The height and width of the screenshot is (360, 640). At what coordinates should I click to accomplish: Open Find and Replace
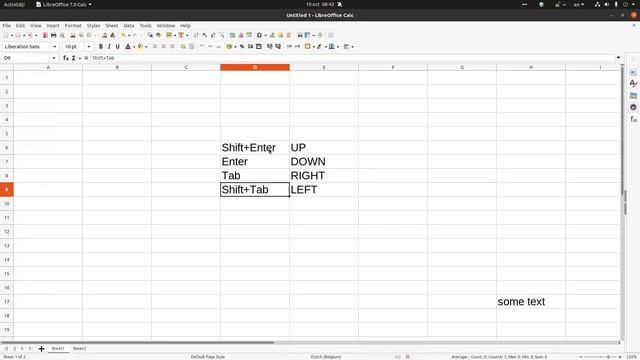coord(150,36)
